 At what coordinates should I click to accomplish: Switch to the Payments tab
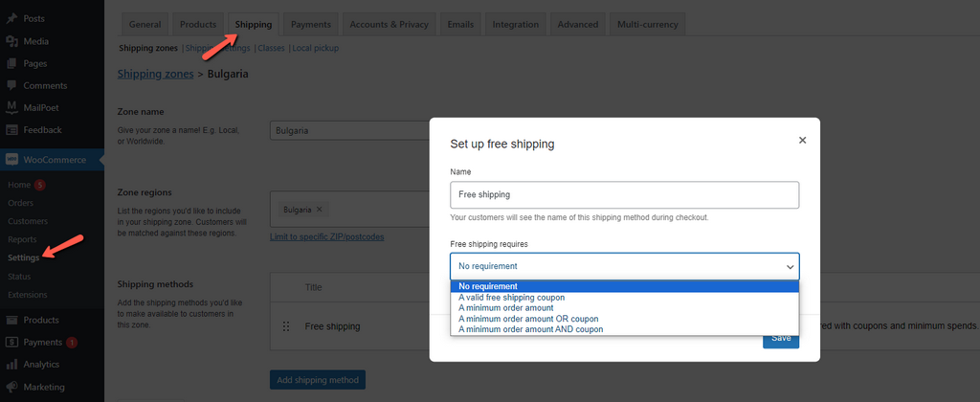pyautogui.click(x=310, y=24)
